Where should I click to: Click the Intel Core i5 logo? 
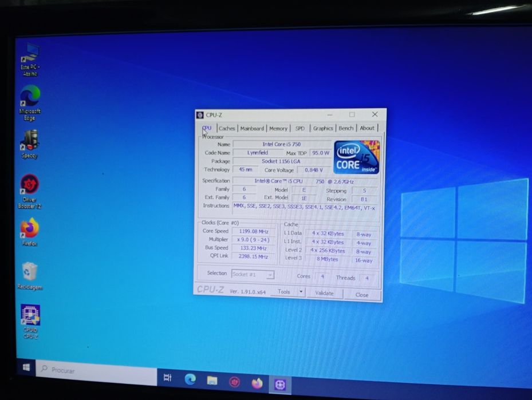coord(356,157)
